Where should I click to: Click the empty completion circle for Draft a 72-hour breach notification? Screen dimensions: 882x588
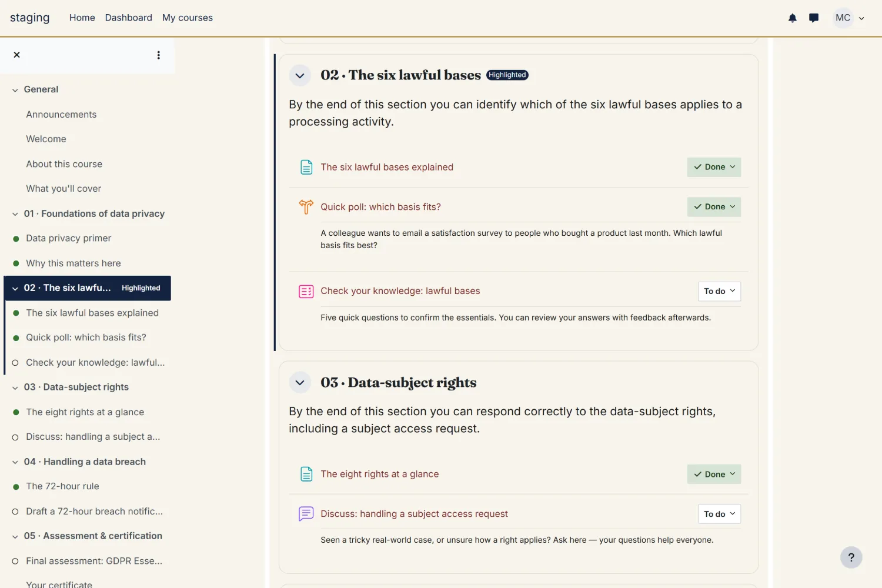[15, 512]
